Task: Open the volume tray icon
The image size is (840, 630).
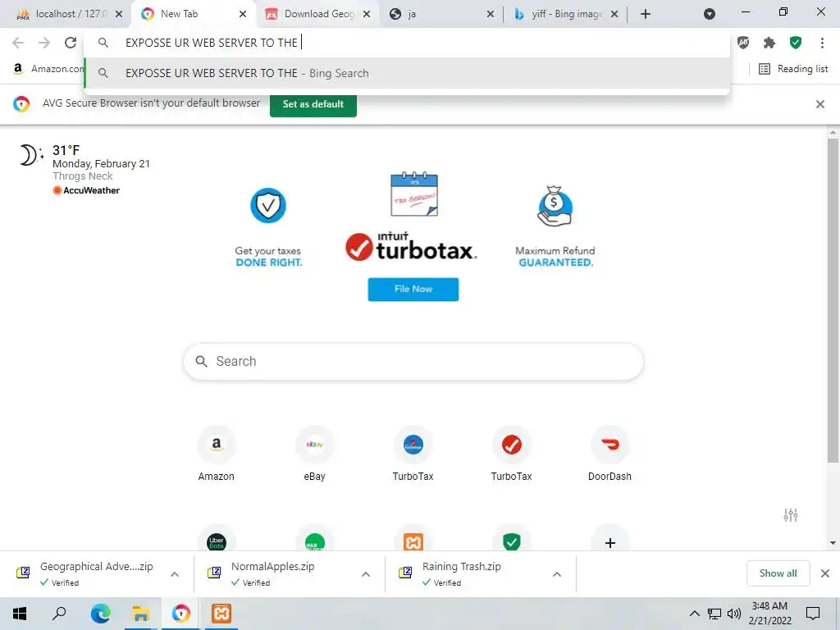Action: pos(734,614)
